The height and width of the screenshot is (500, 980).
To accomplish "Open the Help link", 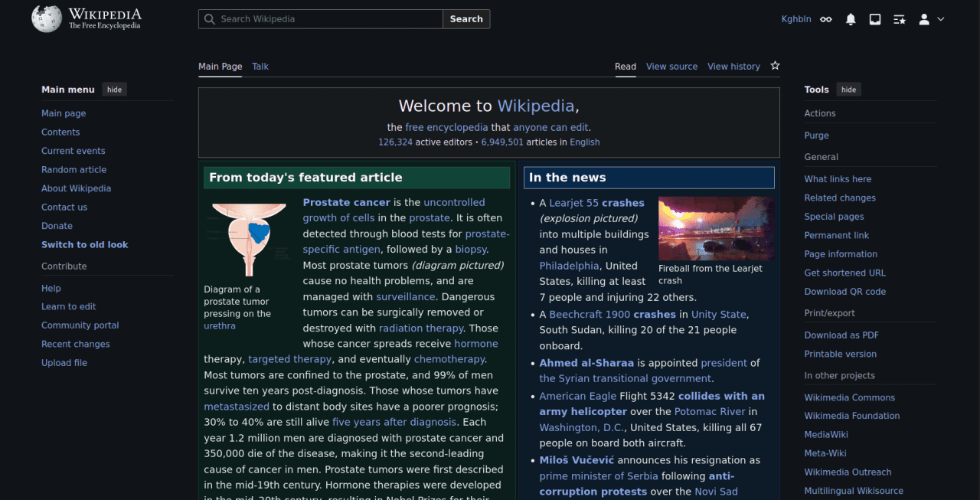I will [51, 289].
